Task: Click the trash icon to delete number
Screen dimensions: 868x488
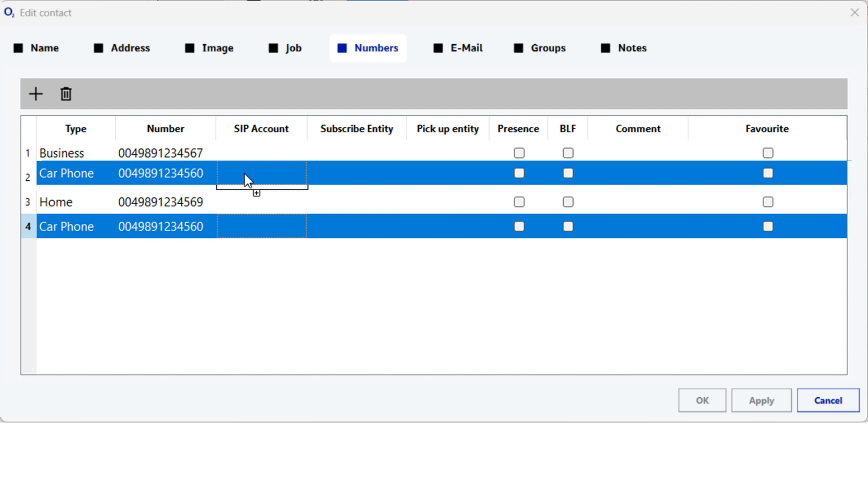Action: 66,94
